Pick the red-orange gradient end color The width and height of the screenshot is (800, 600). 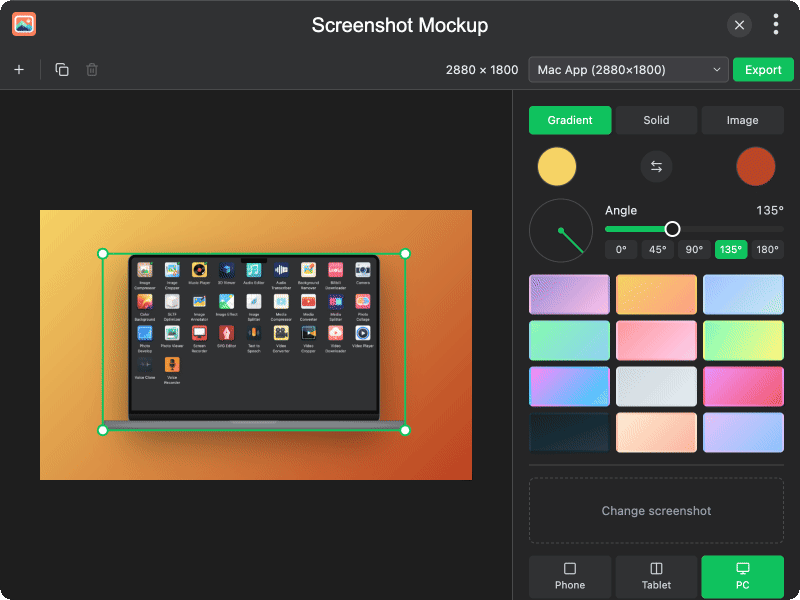click(x=756, y=166)
